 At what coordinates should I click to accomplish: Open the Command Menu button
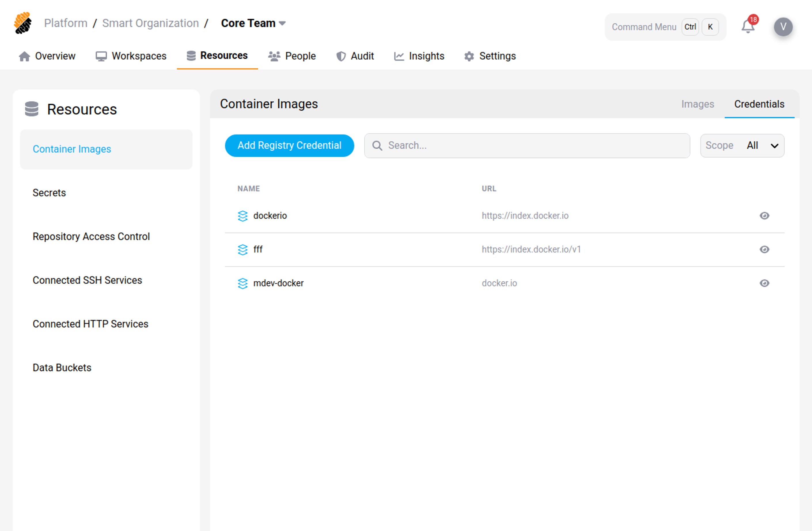pyautogui.click(x=665, y=27)
